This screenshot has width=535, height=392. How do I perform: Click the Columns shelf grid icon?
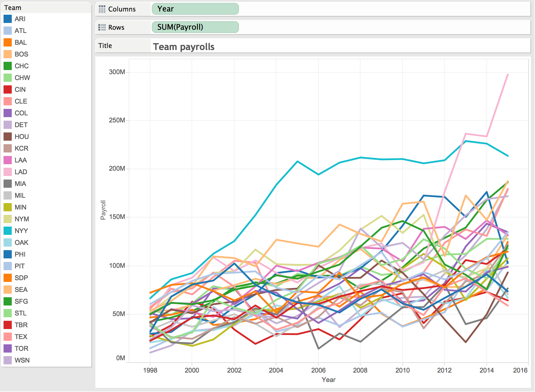coord(102,9)
